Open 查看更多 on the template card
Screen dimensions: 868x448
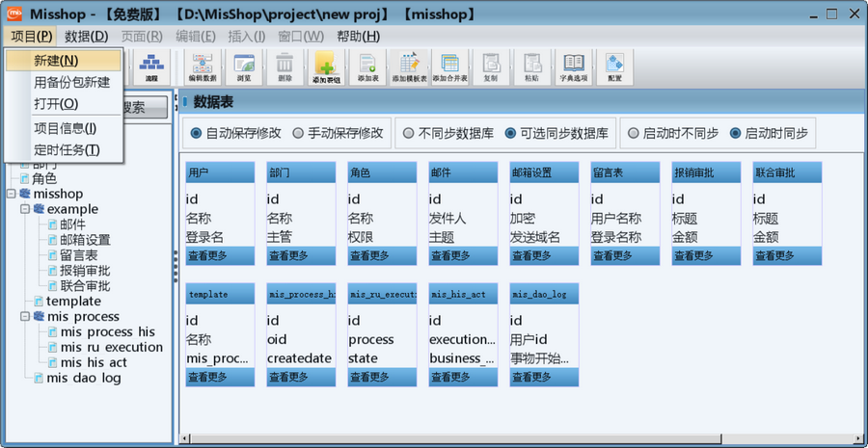(x=220, y=378)
